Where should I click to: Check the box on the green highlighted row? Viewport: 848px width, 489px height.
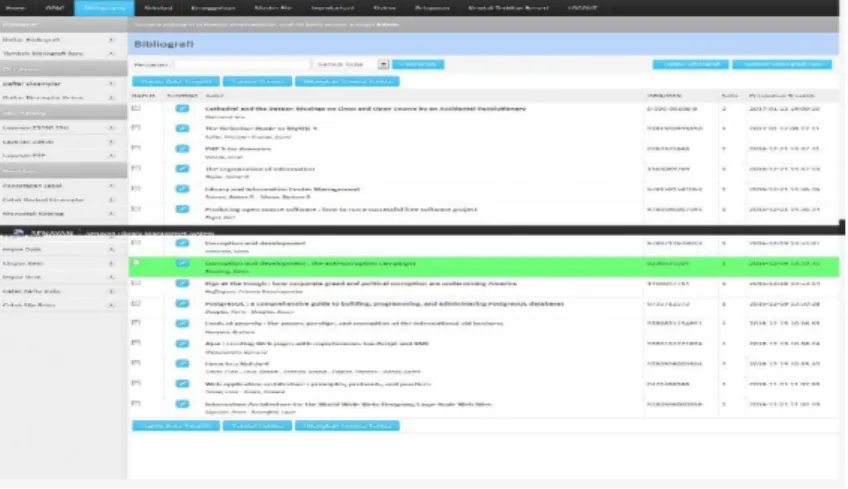136,263
